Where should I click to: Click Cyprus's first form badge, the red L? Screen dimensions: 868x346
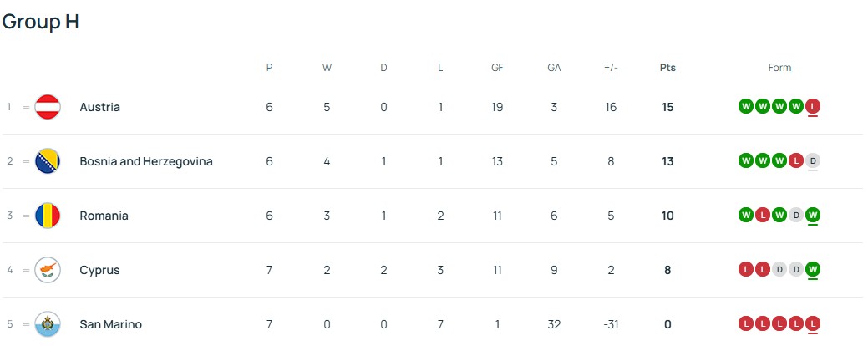click(746, 269)
